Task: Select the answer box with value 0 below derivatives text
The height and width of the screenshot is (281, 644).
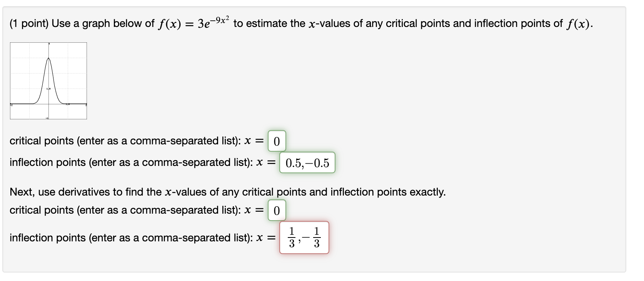Action: (x=277, y=210)
